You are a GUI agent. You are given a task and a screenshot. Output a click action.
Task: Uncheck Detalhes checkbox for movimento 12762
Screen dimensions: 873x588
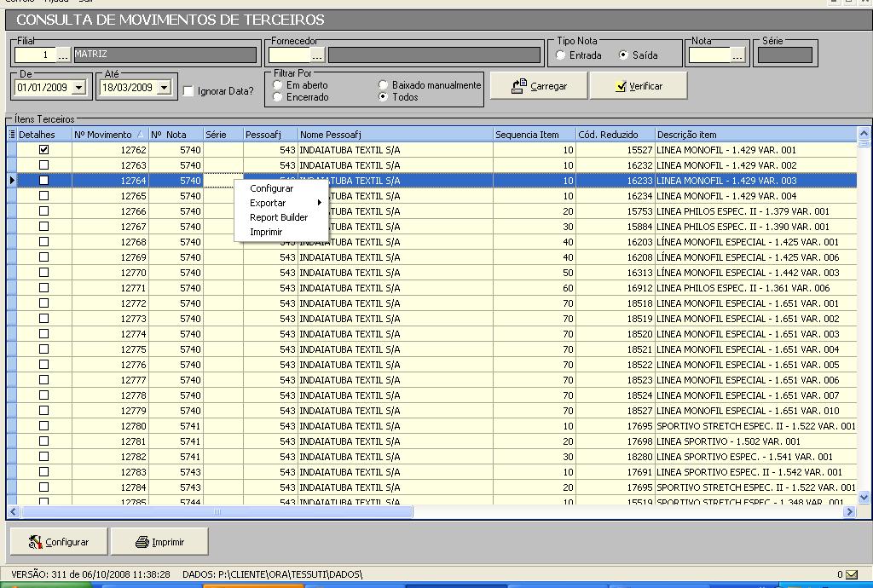tap(44, 150)
